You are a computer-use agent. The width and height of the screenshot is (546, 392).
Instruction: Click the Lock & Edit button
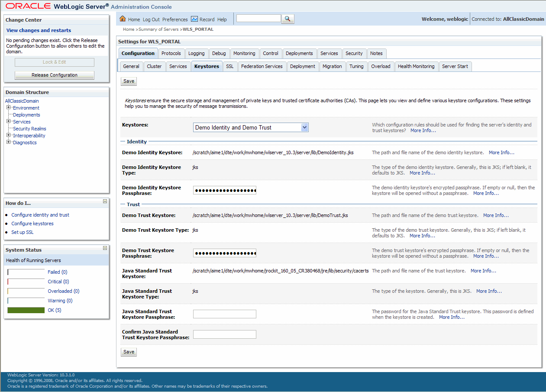[55, 62]
